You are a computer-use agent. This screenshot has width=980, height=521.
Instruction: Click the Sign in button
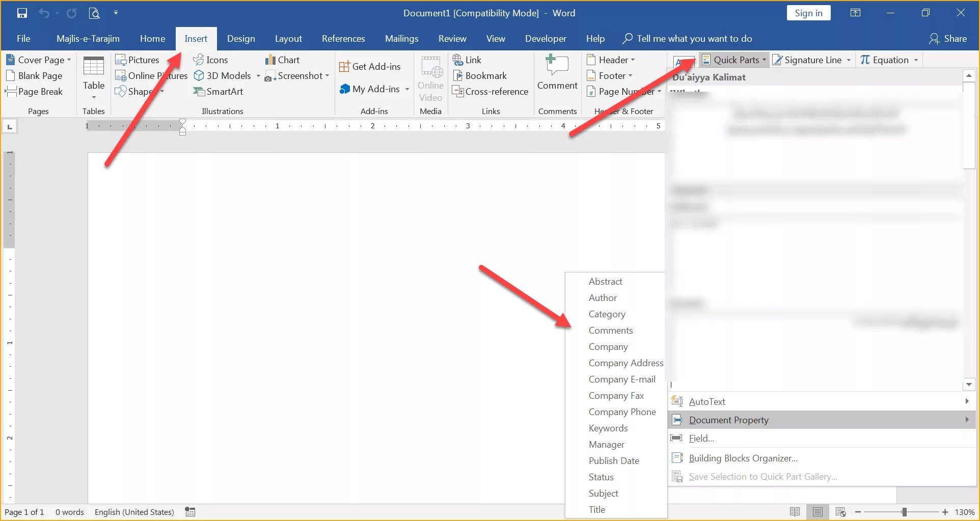(808, 13)
